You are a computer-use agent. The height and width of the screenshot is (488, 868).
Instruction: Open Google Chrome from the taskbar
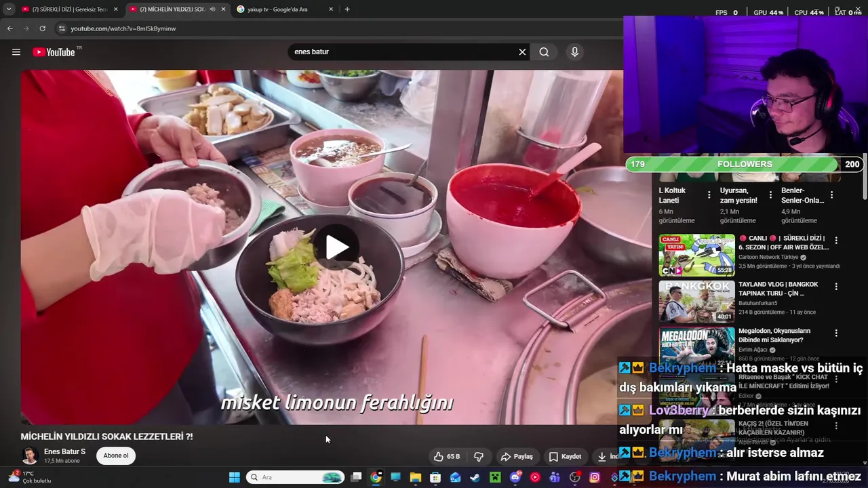(x=376, y=477)
